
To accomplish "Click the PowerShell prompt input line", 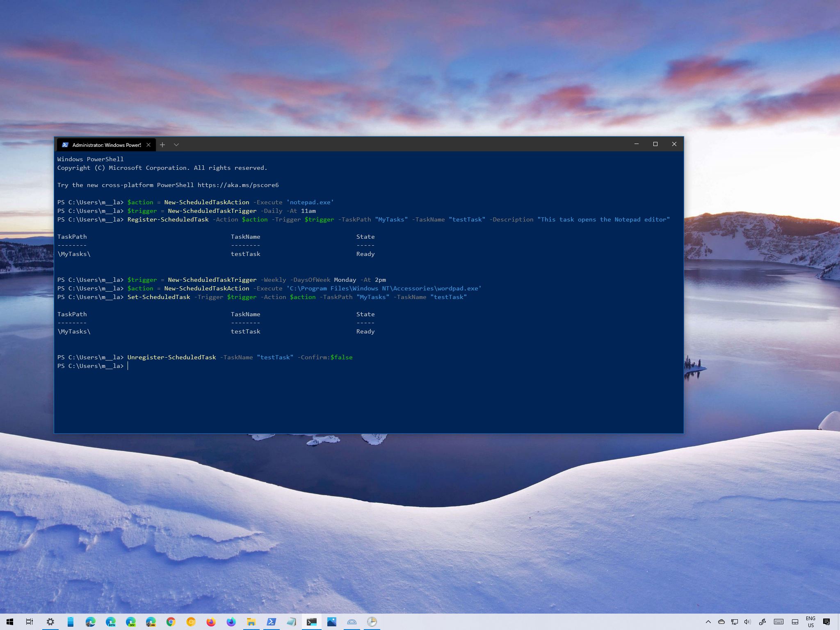I will 287,366.
